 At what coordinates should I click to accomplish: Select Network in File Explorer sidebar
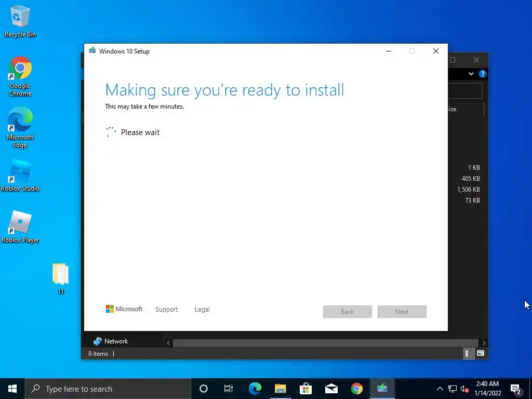[x=111, y=341]
